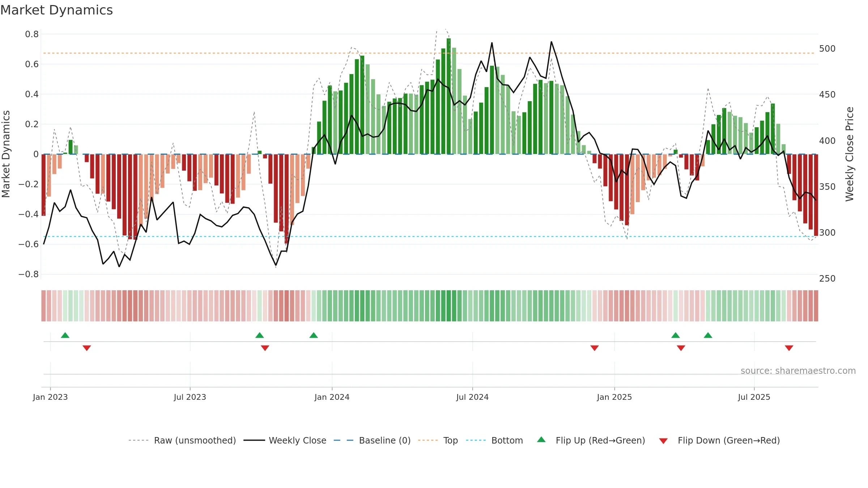This screenshot has height=488, width=868.
Task: Click the 0.6 left axis tick label
Action: [32, 64]
